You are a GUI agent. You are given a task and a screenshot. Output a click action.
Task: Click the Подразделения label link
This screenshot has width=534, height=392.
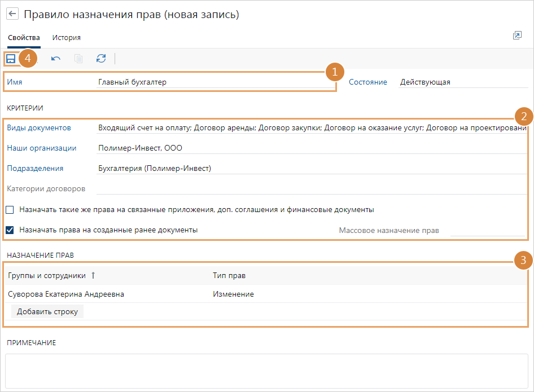(35, 169)
